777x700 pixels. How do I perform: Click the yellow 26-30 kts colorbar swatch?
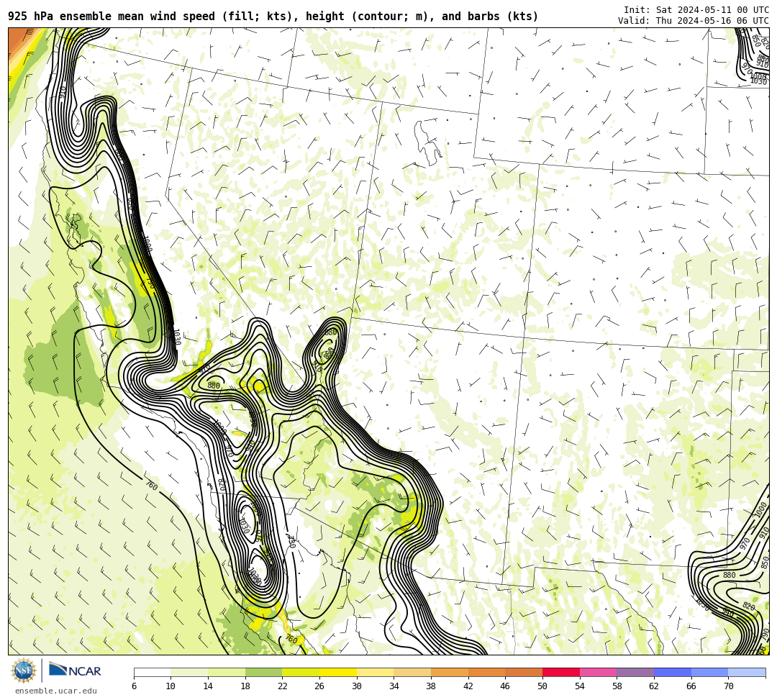(338, 672)
